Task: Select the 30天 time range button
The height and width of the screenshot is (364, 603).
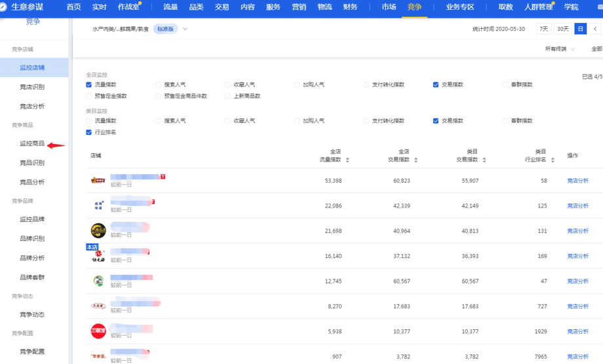Action: coord(562,29)
